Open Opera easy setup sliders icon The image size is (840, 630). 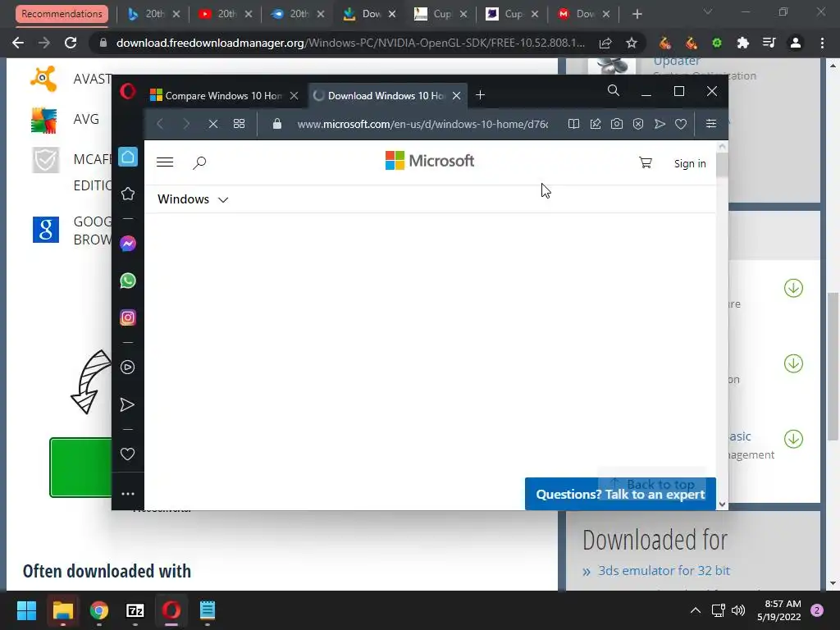tap(711, 124)
